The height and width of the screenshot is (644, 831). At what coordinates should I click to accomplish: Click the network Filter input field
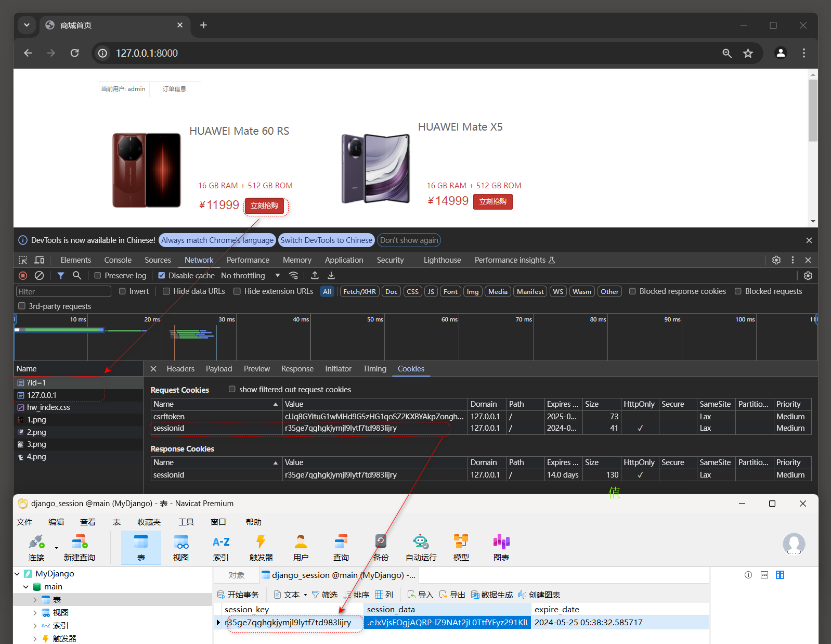63,292
